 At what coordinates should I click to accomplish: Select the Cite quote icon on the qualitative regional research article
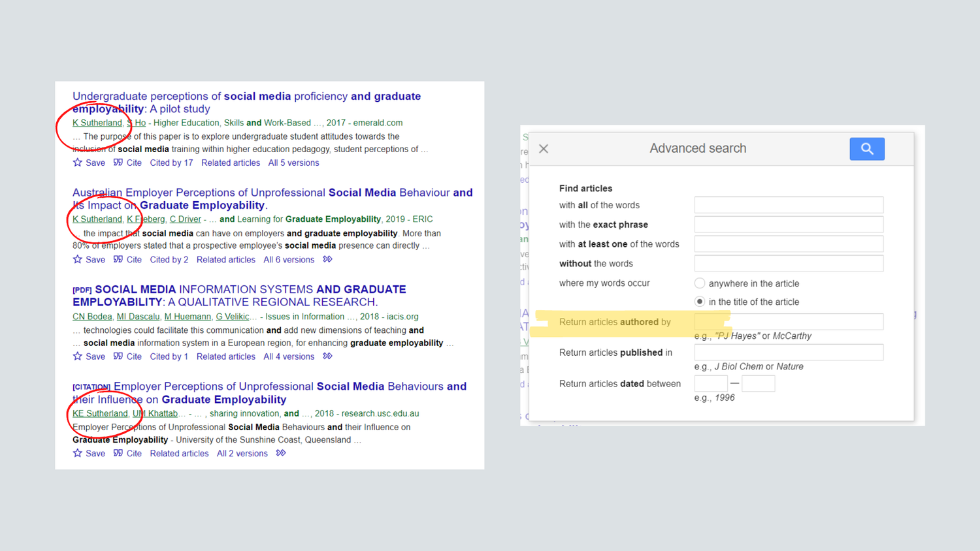click(x=127, y=356)
